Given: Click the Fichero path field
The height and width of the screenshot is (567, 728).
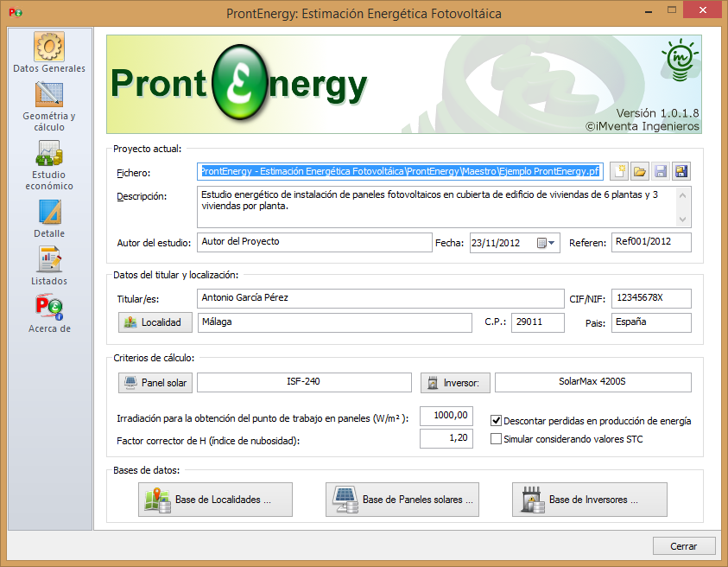Looking at the screenshot, I should coord(400,171).
